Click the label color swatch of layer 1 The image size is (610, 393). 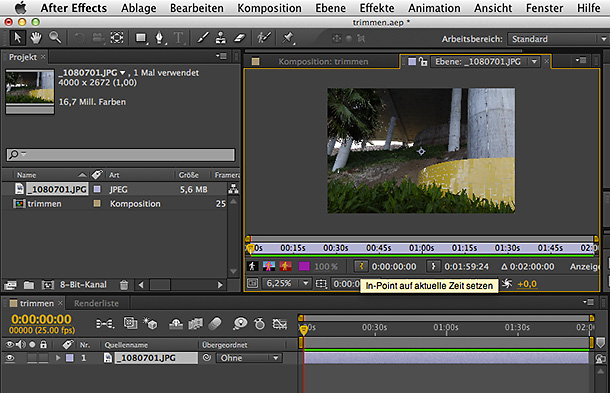point(70,358)
